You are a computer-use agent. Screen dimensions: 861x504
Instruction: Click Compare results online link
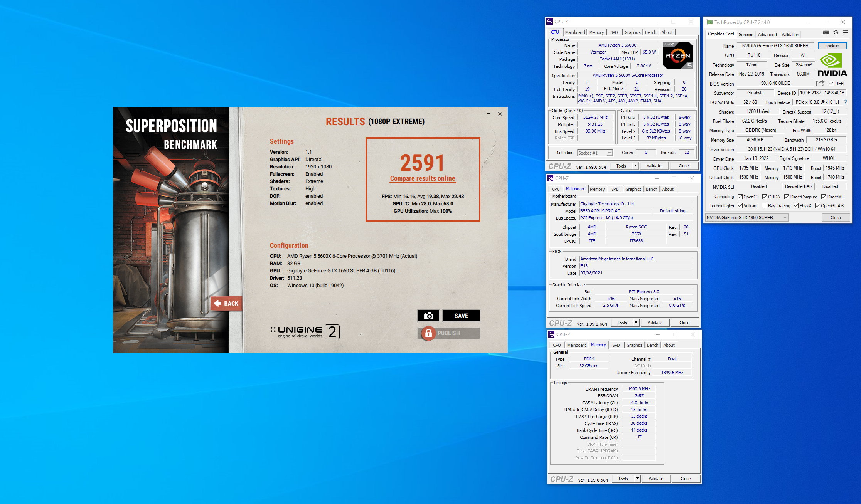point(423,178)
